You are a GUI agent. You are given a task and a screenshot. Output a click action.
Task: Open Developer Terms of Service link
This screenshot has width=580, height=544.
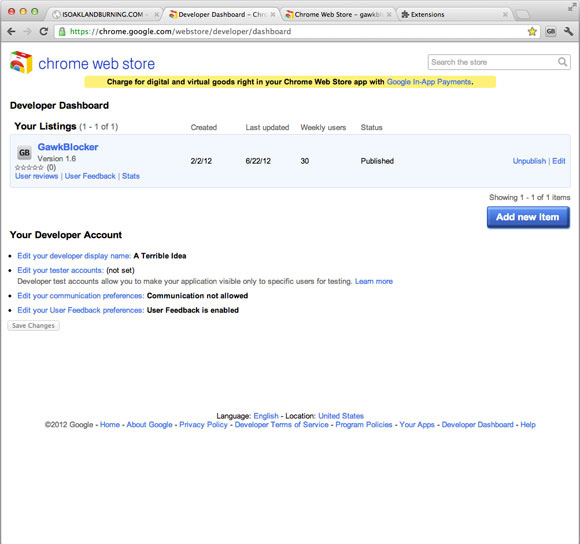pos(281,425)
